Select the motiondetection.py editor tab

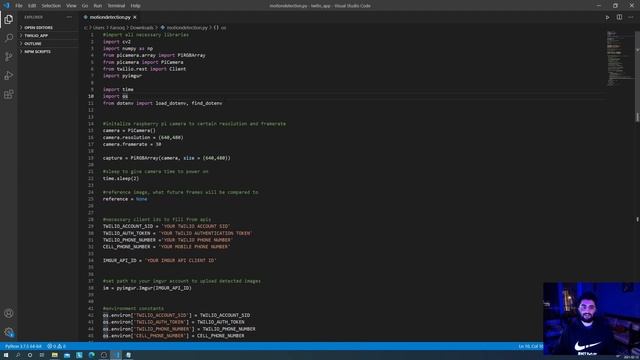point(110,17)
